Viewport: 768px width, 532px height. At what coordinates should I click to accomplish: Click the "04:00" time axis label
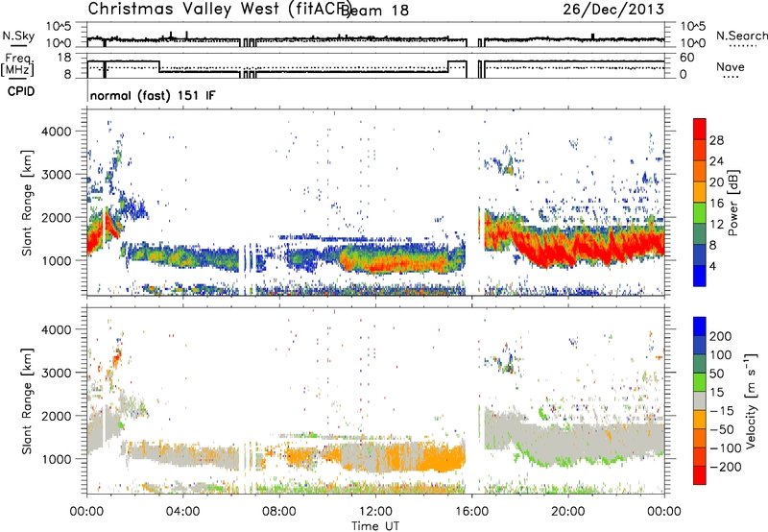point(182,512)
